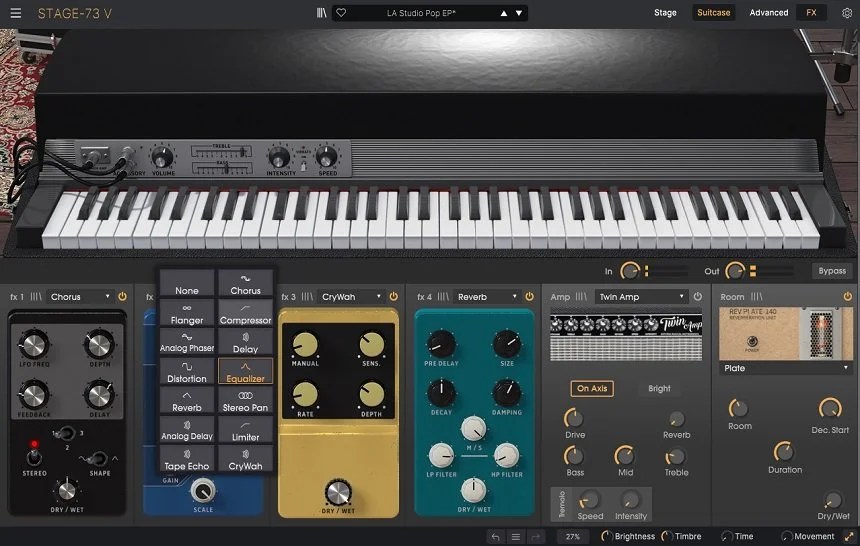
Task: Go to next preset with down arrow
Action: point(519,13)
